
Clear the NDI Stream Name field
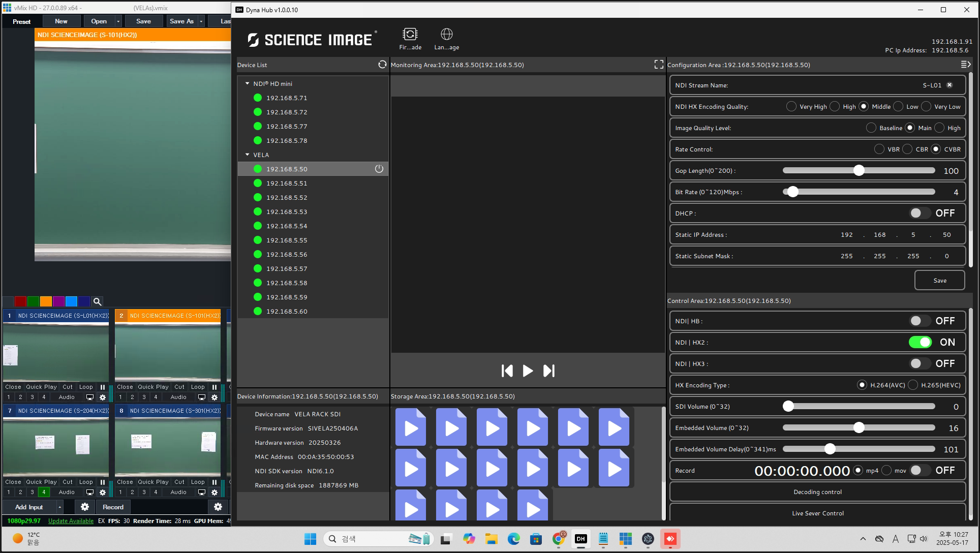coord(950,85)
